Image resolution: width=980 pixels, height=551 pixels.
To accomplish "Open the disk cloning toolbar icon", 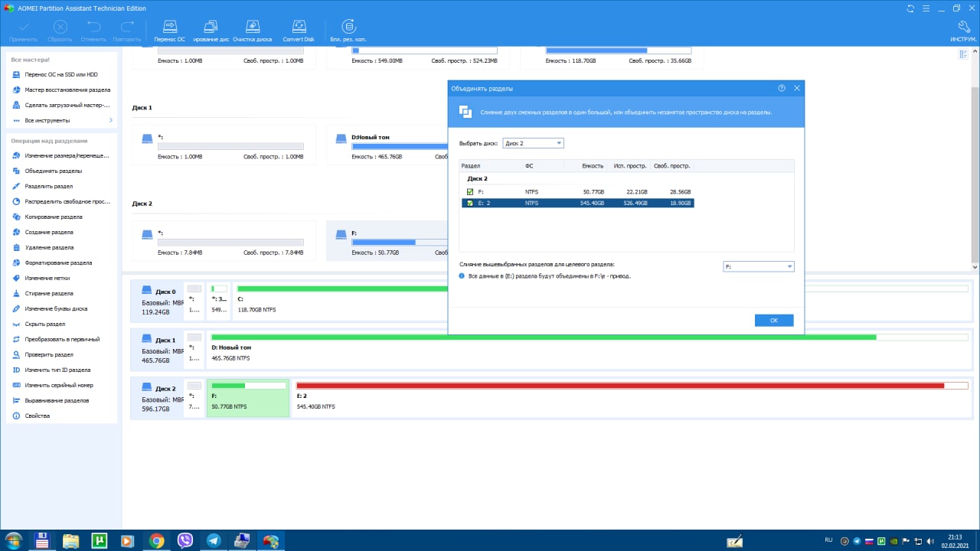I will tap(211, 31).
